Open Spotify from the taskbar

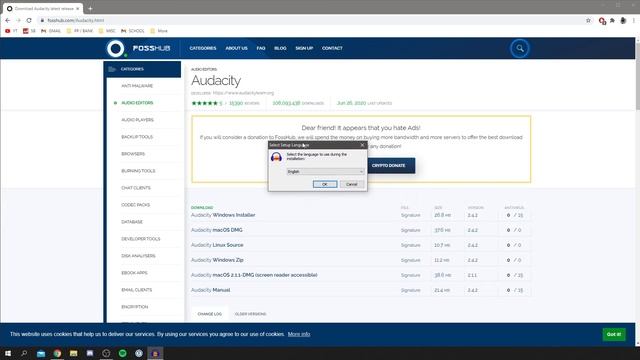pos(122,353)
